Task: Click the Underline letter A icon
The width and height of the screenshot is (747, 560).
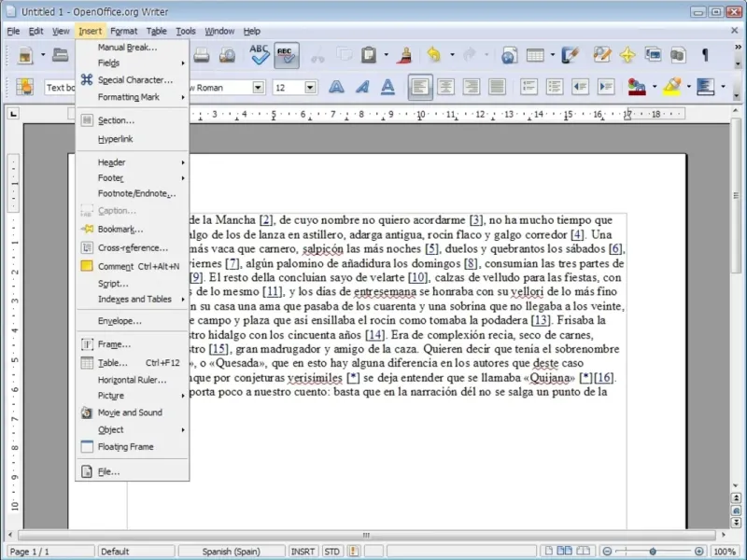Action: pos(388,87)
